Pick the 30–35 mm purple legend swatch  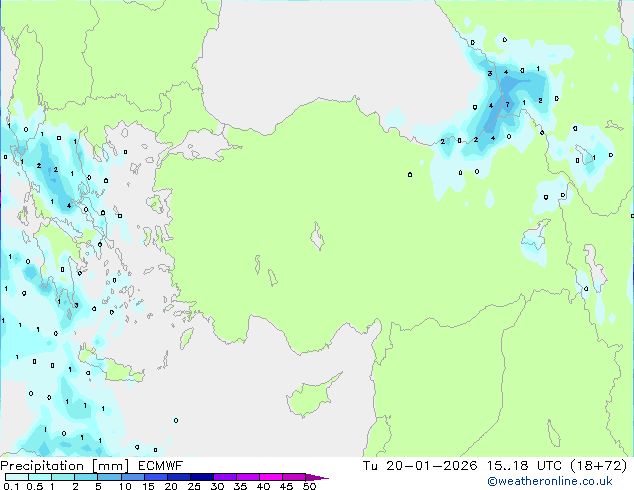pos(225,477)
